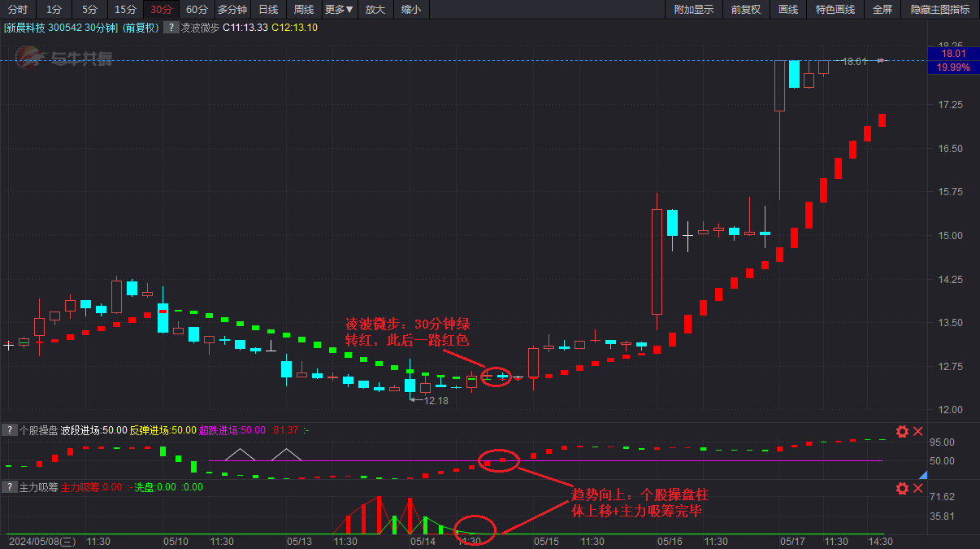Image resolution: width=980 pixels, height=549 pixels.
Task: Enter 全屏 fullscreen mode
Action: (x=882, y=10)
